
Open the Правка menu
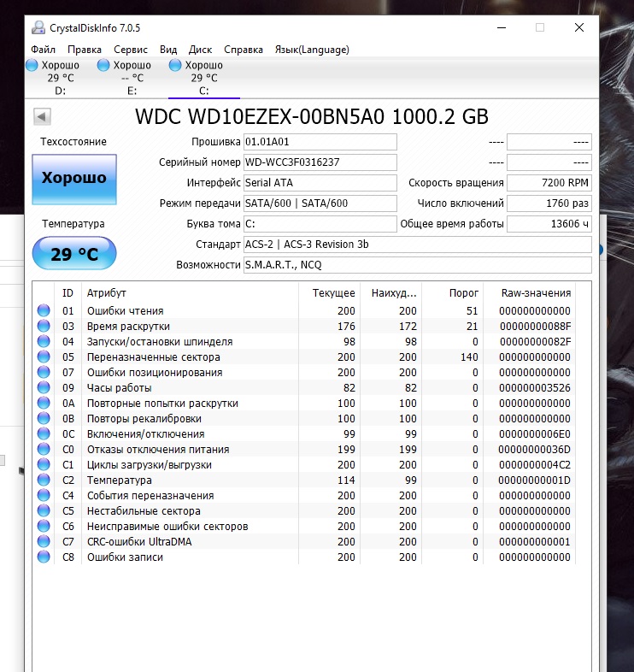[85, 50]
